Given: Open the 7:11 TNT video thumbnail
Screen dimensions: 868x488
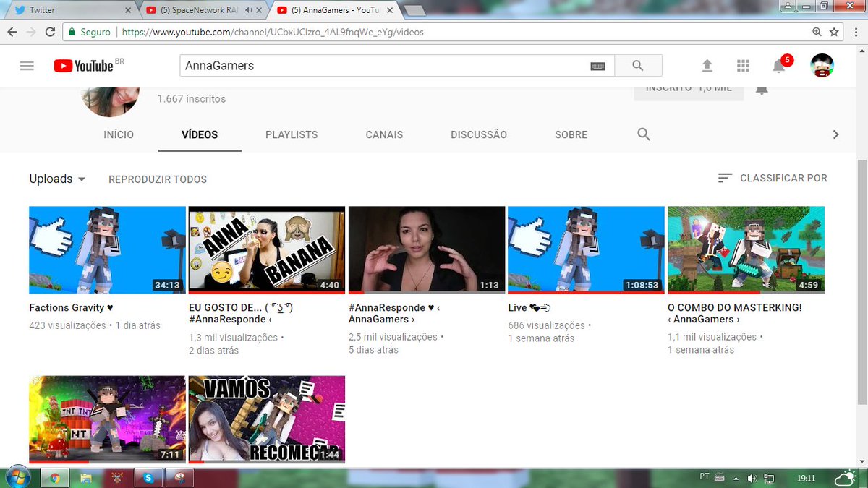Looking at the screenshot, I should coord(107,419).
